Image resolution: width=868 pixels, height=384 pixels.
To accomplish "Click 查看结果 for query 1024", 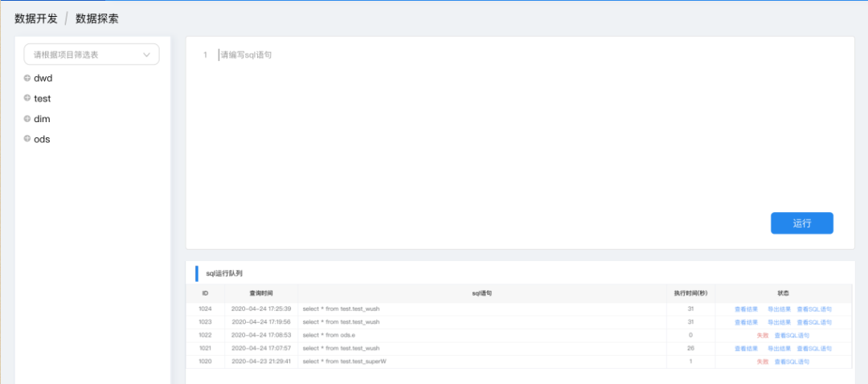I will click(746, 308).
